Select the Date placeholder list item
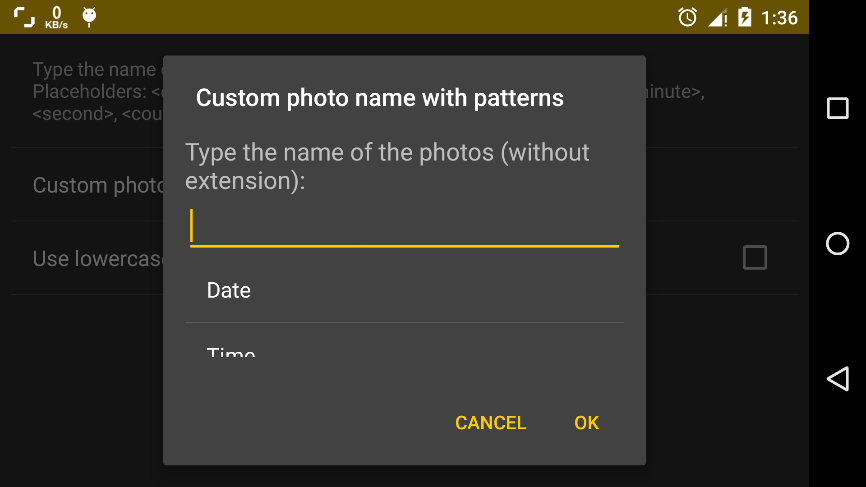 (x=404, y=290)
